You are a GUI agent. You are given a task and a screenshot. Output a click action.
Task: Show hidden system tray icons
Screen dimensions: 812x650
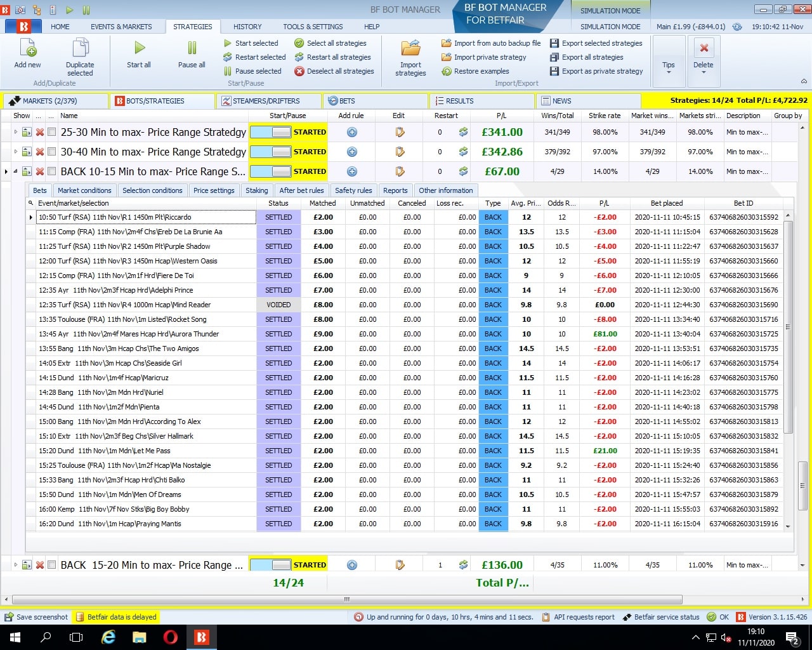point(696,637)
